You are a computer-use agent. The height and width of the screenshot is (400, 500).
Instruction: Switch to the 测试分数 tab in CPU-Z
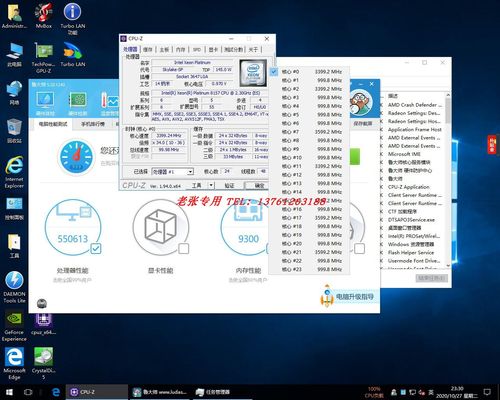point(233,50)
